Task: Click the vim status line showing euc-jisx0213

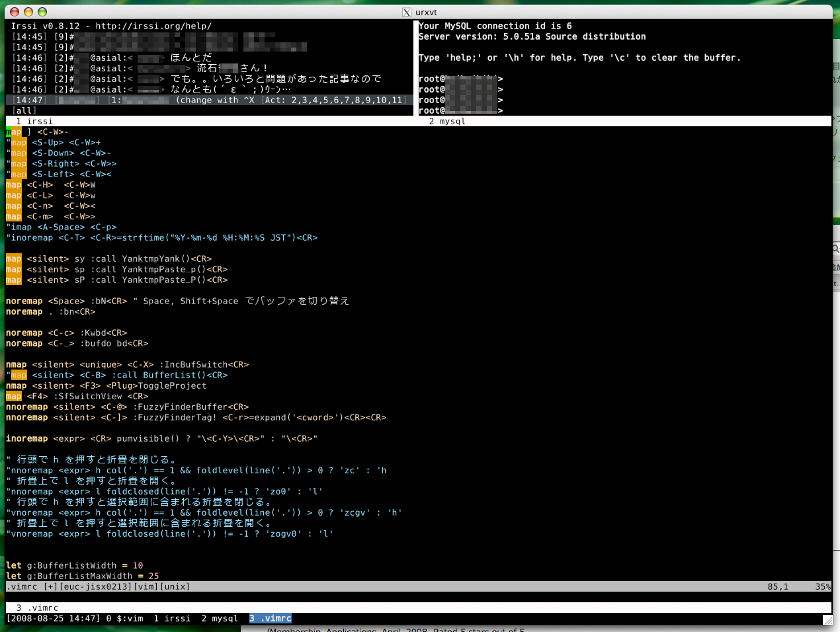Action: 98,587
